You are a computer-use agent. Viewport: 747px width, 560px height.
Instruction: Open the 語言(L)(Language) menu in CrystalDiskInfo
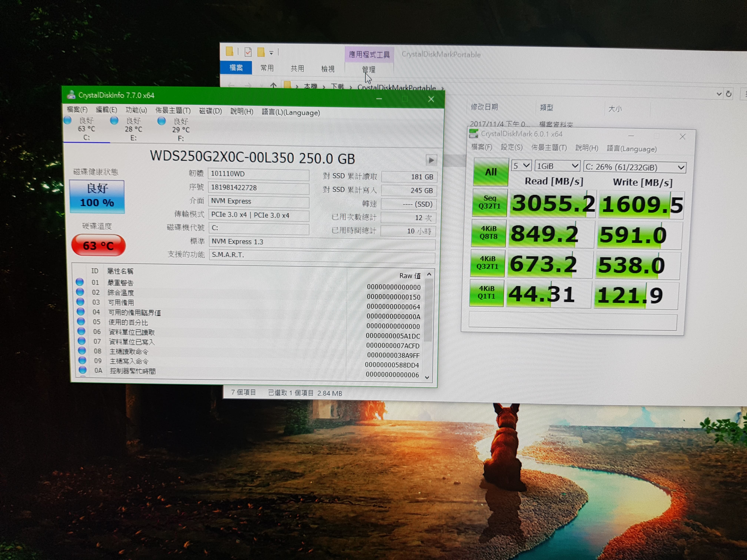click(291, 112)
